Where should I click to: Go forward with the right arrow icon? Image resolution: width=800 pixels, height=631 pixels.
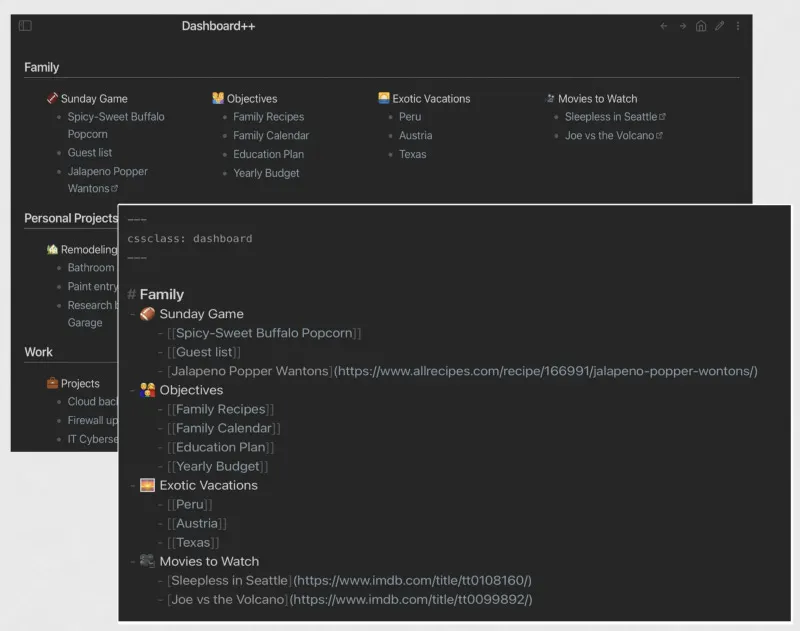(682, 26)
